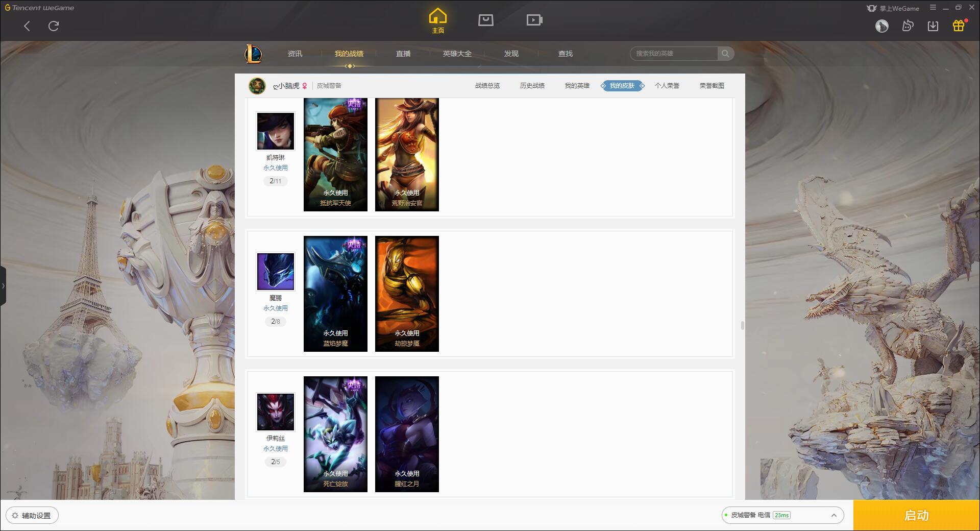980x531 pixels.
Task: Click 永久使用 under 伊莉丝
Action: click(276, 449)
